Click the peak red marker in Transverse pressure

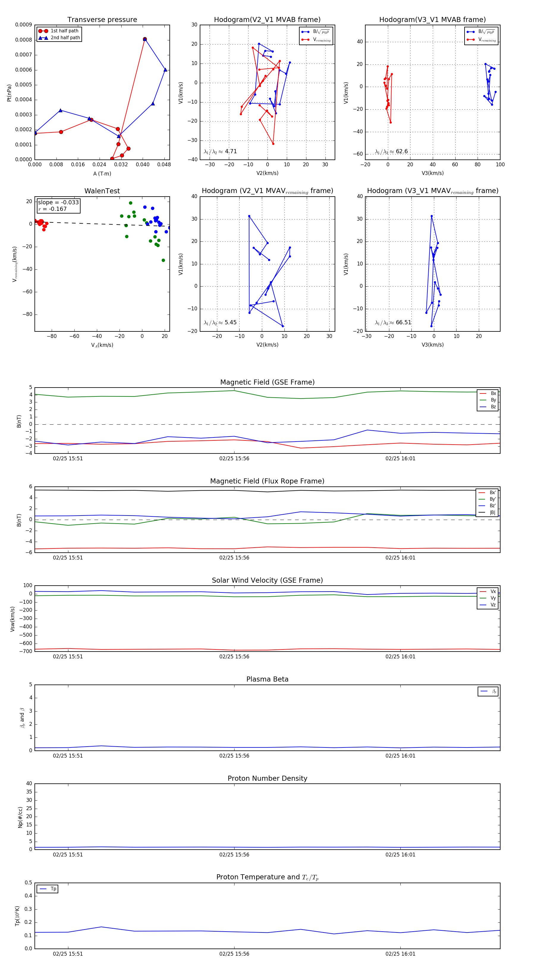145,39
